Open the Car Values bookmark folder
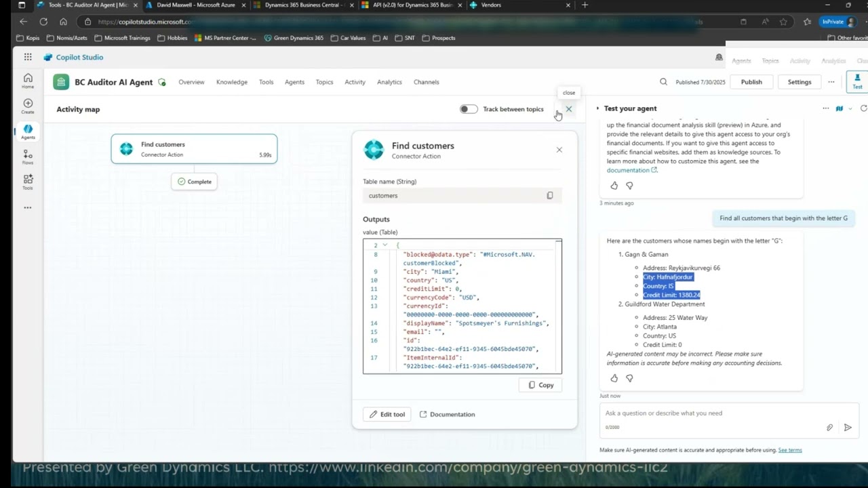868x488 pixels. point(349,38)
